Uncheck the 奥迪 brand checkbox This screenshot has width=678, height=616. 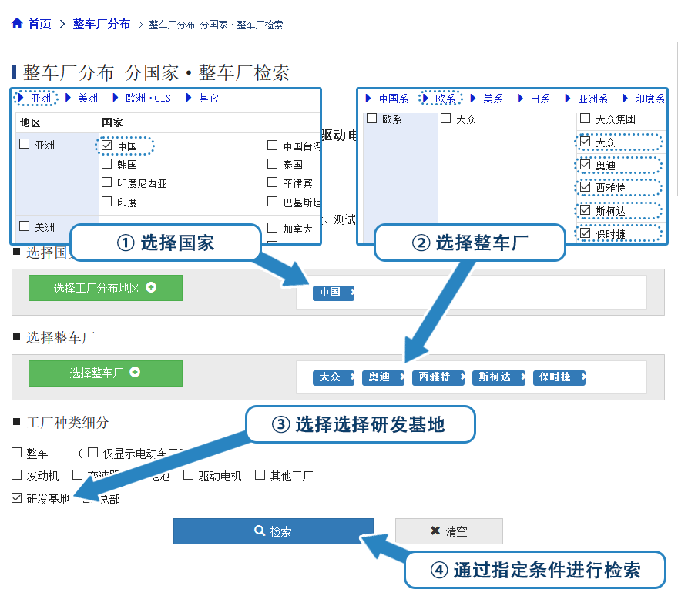(x=586, y=165)
